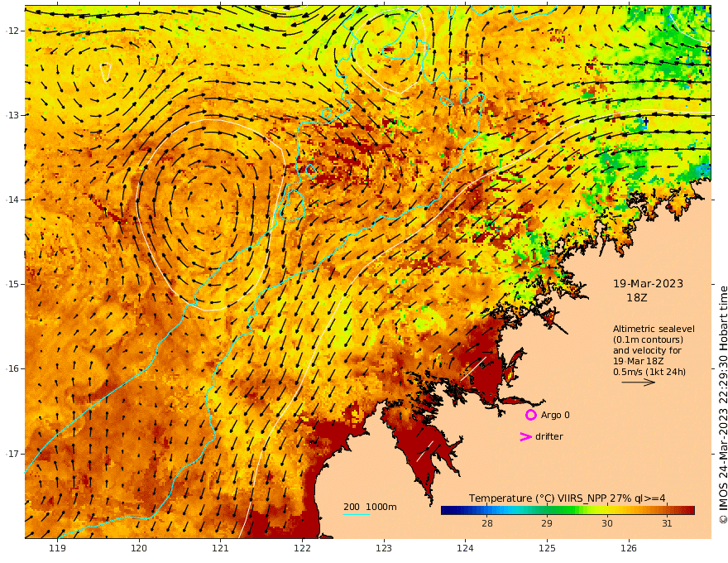728x563 pixels.
Task: Click the '(0.1m contours)' legend text
Action: click(648, 339)
